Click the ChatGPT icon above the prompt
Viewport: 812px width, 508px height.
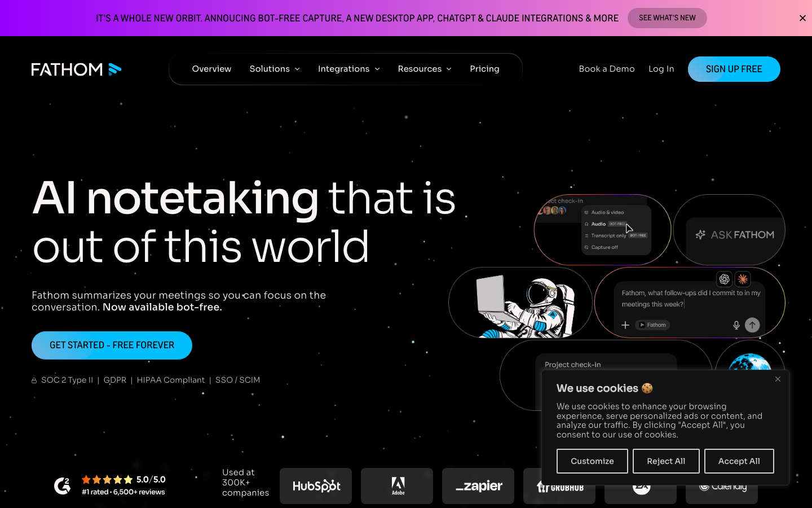point(725,279)
